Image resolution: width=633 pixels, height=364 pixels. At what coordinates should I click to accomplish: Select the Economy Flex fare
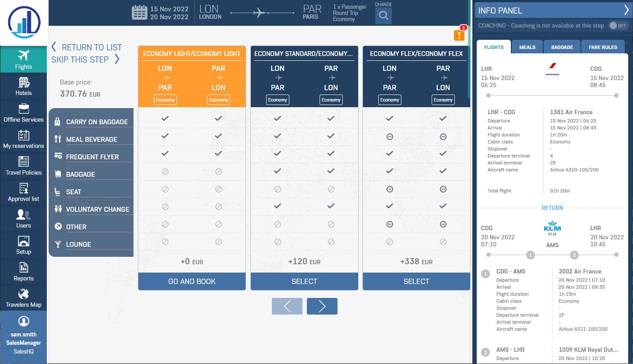[x=416, y=281]
